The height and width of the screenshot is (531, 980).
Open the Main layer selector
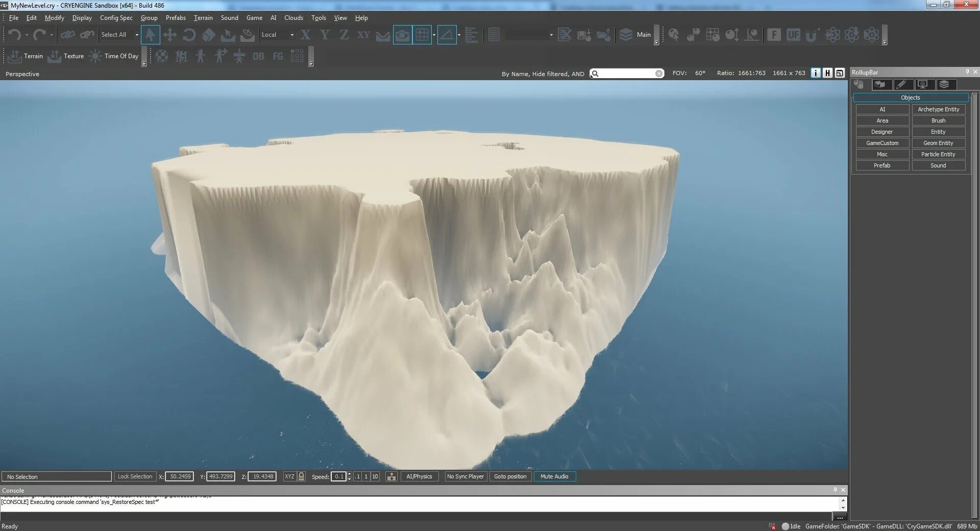635,35
